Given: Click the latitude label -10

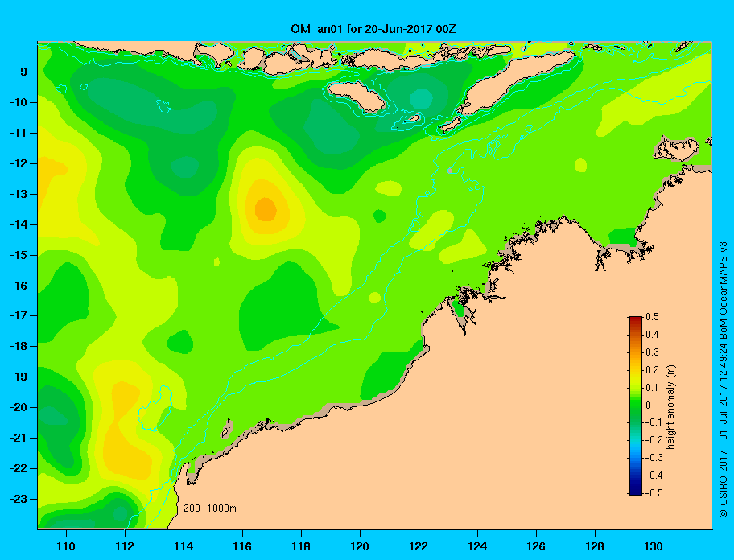Looking at the screenshot, I should 18,102.
